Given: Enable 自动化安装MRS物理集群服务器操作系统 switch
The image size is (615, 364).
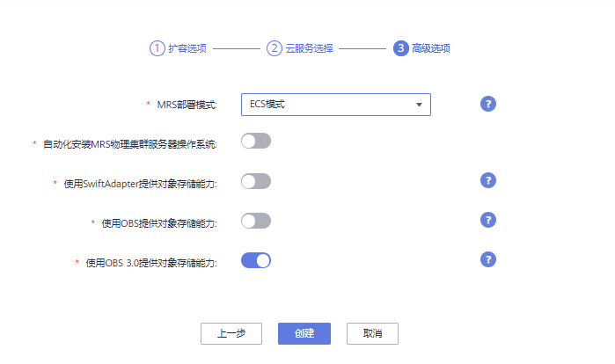Looking at the screenshot, I should tap(256, 141).
